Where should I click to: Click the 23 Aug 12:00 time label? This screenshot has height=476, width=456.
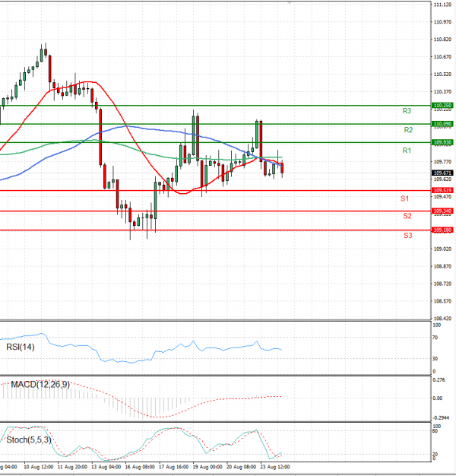coord(275,467)
